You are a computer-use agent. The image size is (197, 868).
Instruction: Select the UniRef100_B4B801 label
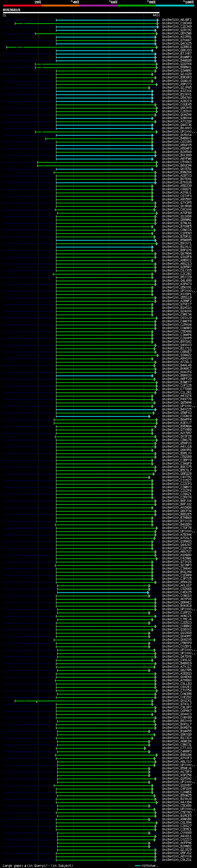pyautogui.click(x=176, y=138)
